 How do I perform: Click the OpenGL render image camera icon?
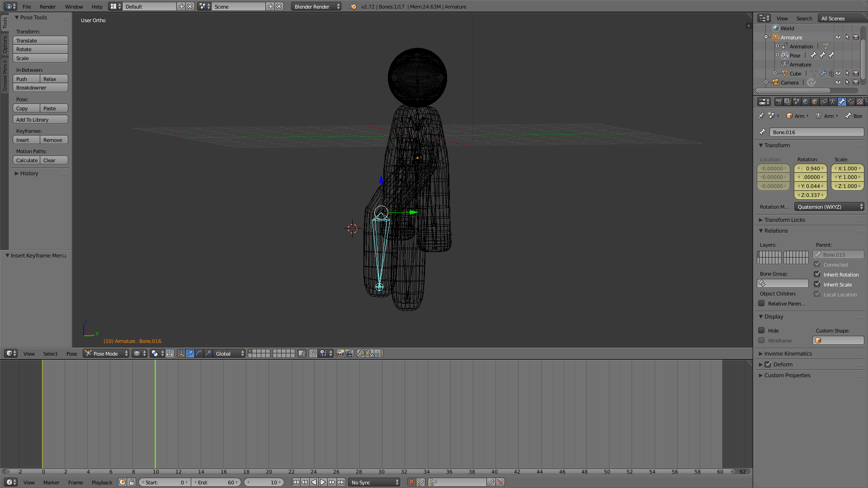[340, 354]
